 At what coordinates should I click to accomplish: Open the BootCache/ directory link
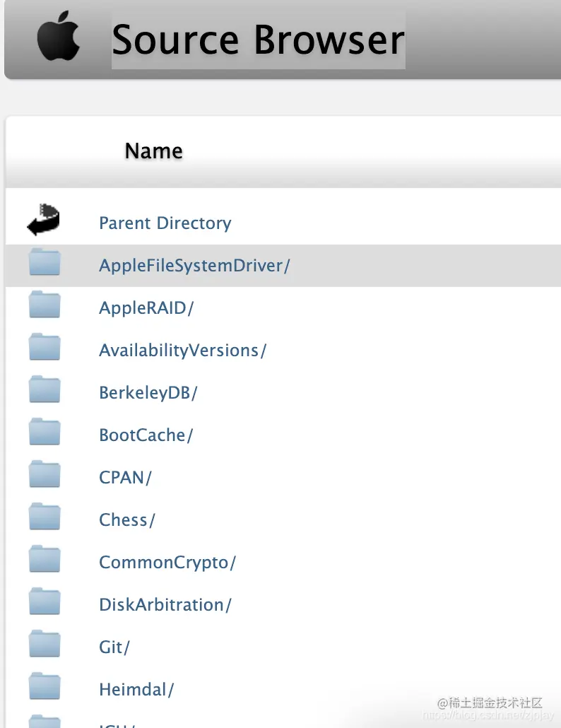(146, 435)
